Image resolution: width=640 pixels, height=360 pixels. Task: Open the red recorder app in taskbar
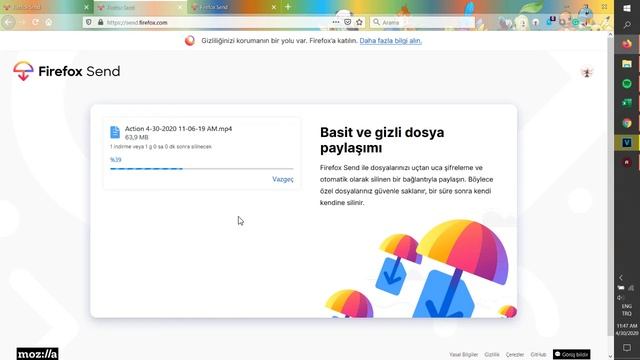click(x=627, y=162)
